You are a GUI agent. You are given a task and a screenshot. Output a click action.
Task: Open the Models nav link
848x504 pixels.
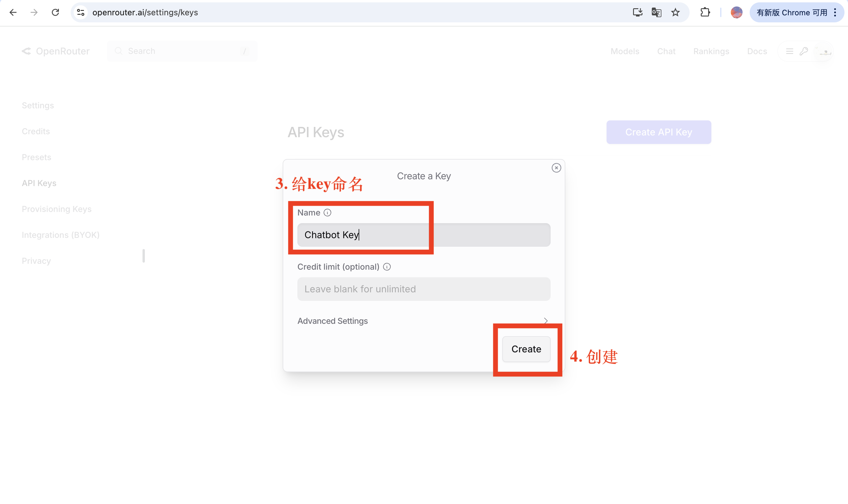pos(625,51)
